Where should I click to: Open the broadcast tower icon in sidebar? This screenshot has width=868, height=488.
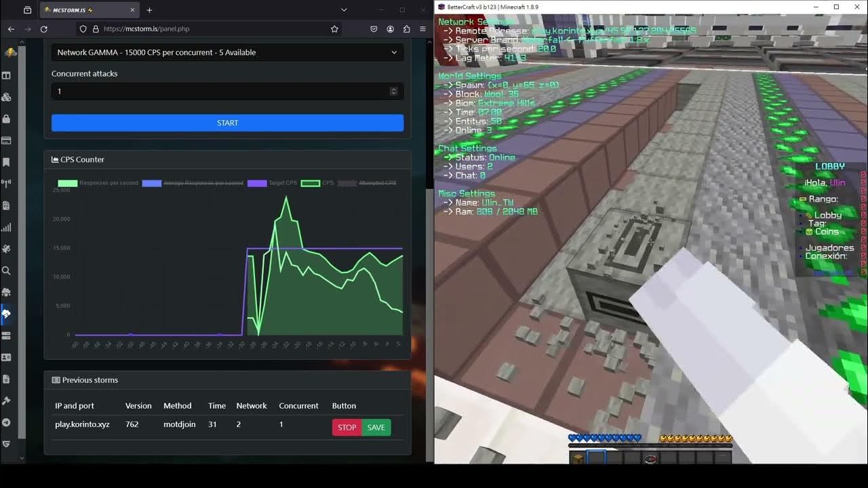[6, 184]
